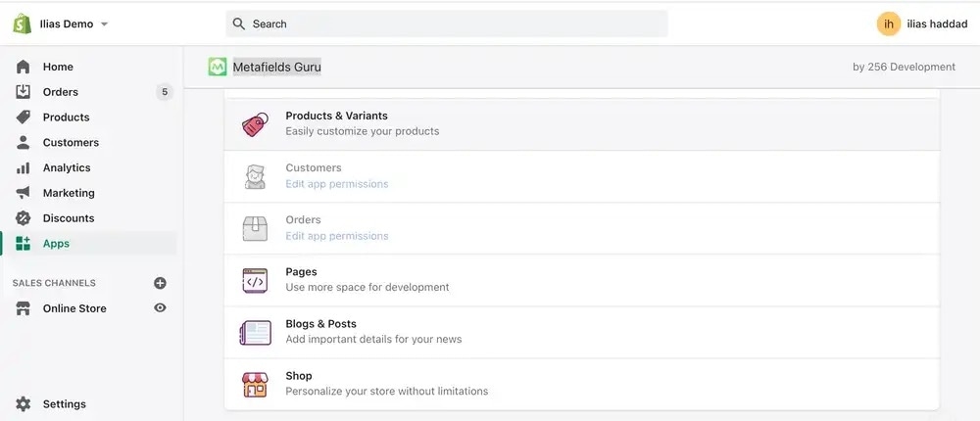
Task: Toggle Online Store eye icon to view store
Action: click(x=160, y=308)
